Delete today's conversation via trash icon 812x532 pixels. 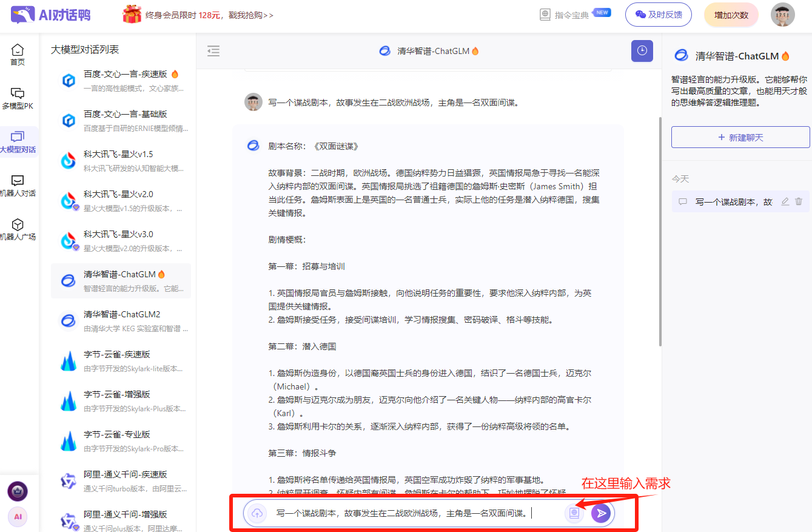tap(799, 201)
